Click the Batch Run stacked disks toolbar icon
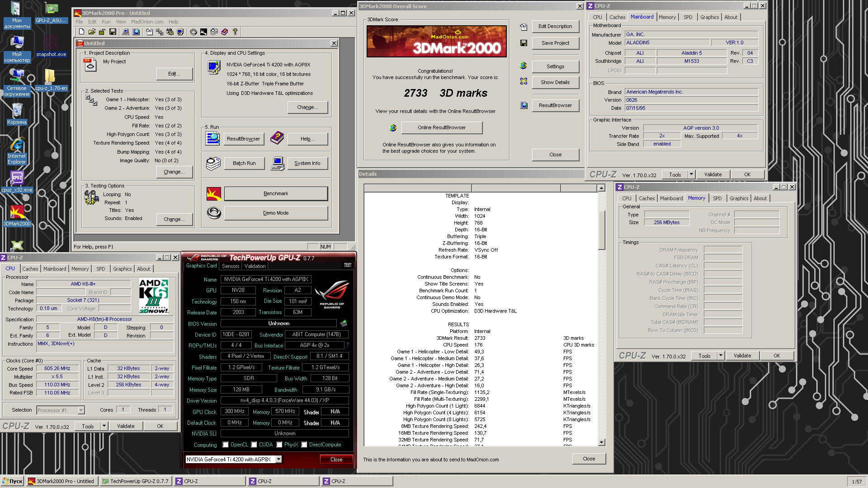 [x=214, y=32]
